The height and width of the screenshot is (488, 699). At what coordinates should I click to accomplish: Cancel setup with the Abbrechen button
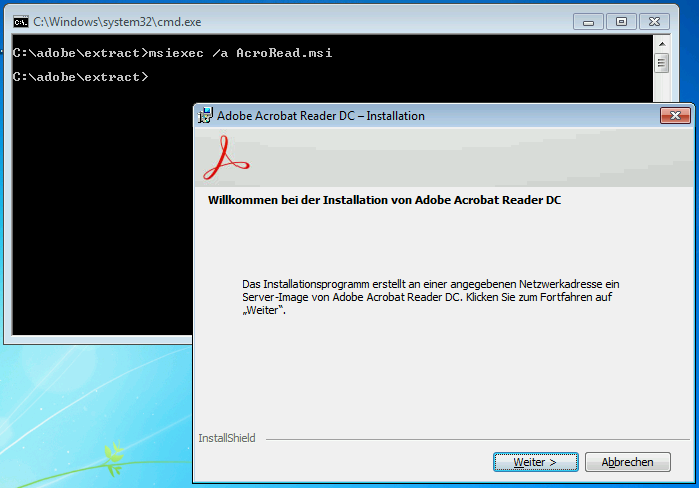[627, 462]
